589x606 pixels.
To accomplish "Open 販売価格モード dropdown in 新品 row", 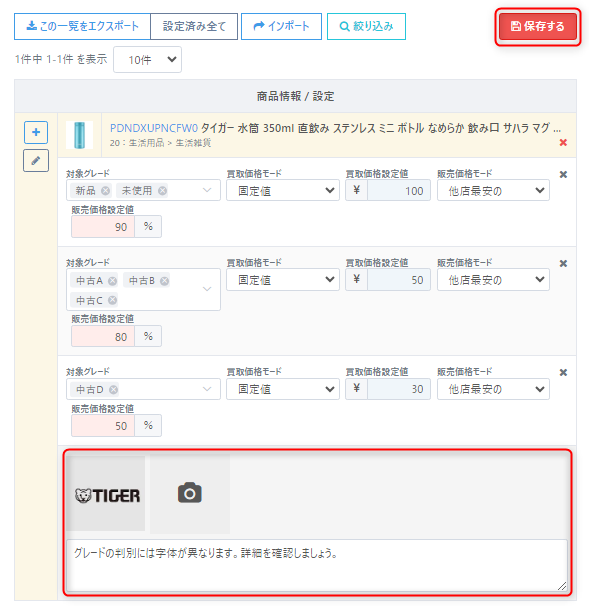I will (493, 190).
